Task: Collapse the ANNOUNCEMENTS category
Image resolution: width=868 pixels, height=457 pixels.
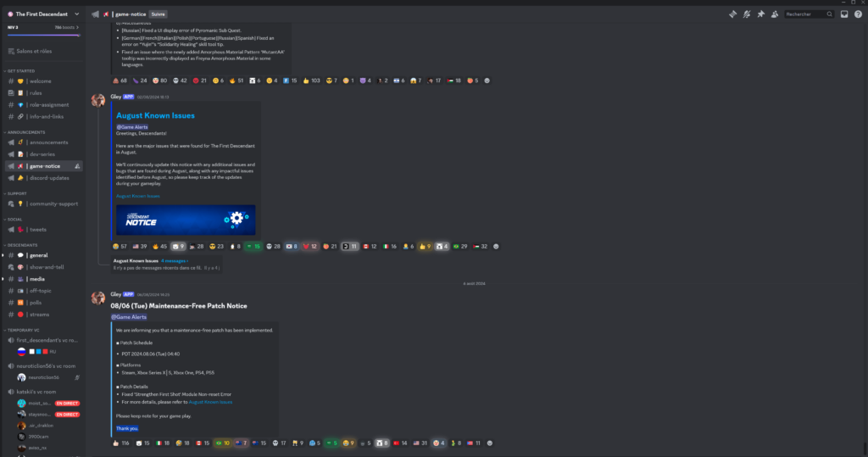Action: (26, 132)
